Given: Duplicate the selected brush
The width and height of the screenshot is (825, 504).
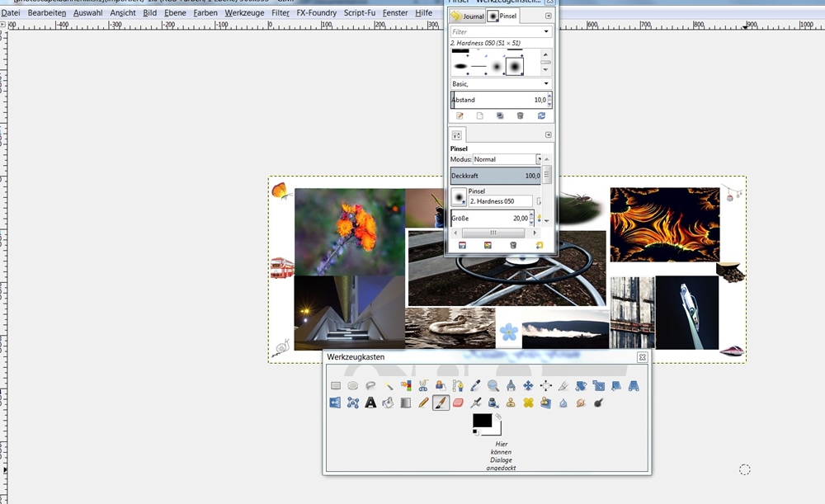Looking at the screenshot, I should tap(500, 115).
